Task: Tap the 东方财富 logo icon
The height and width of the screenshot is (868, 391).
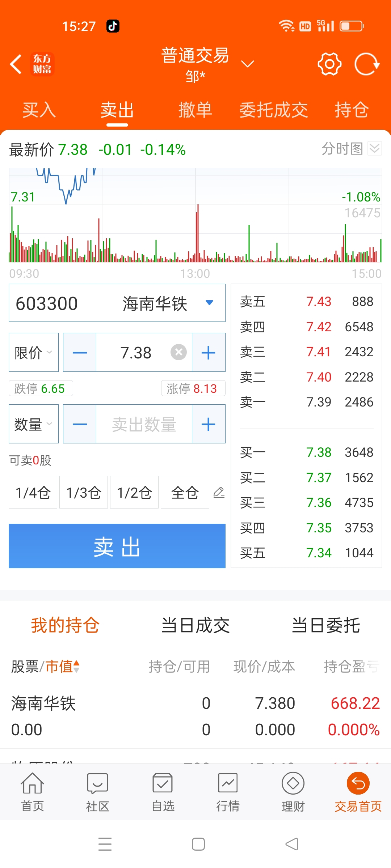Action: click(x=42, y=64)
